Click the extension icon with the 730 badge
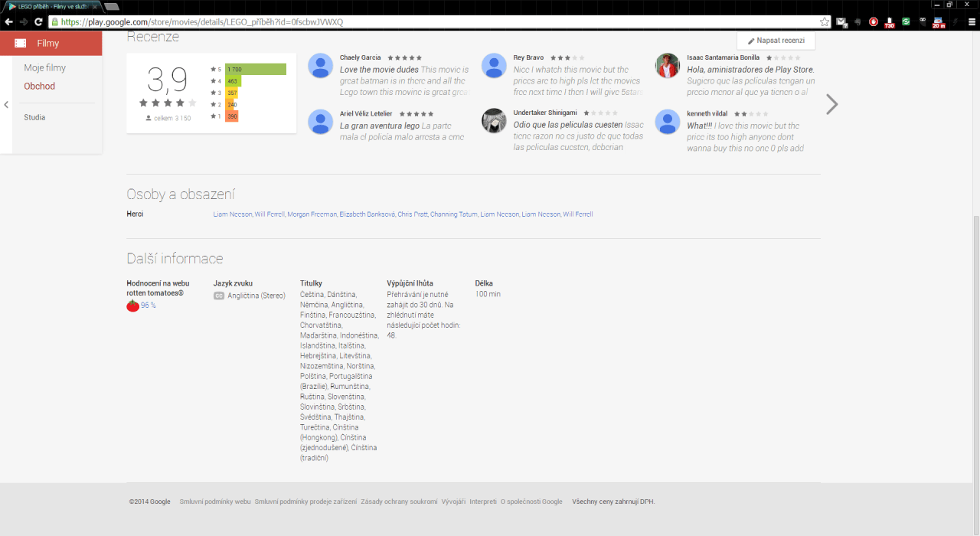 [889, 23]
